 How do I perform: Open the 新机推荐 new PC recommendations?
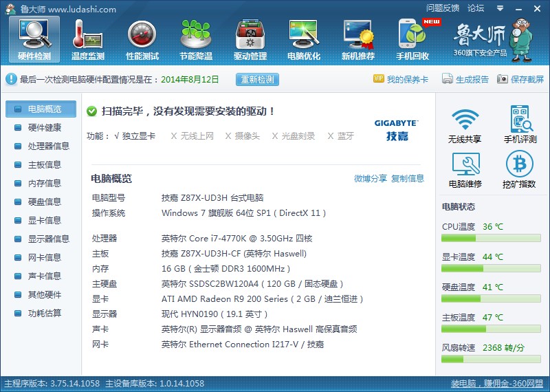(x=358, y=40)
